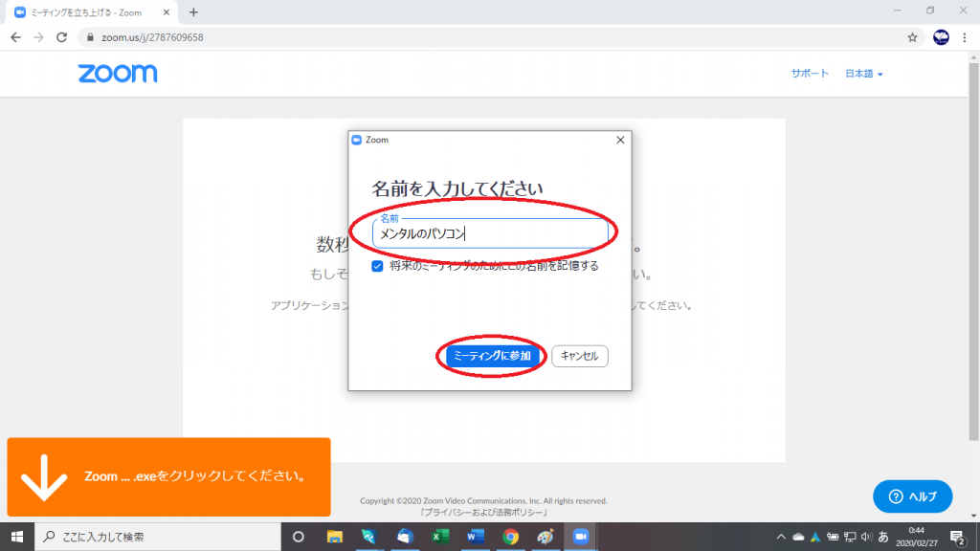
Task: Click the browser forward arrow
Action: click(x=38, y=37)
